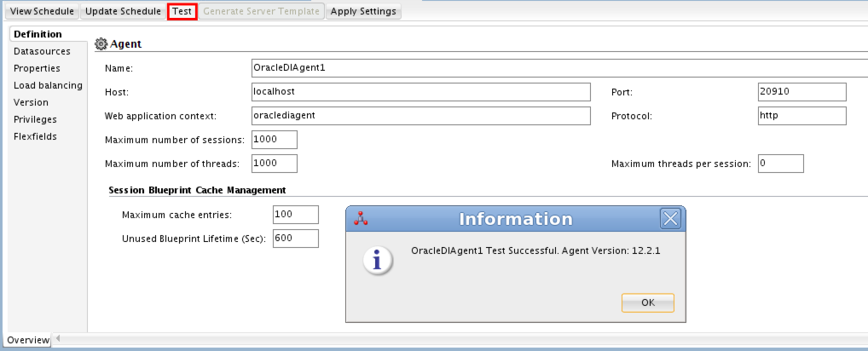Click the horizontal scrollbar left arrow
This screenshot has width=868, height=351.
[x=58, y=339]
